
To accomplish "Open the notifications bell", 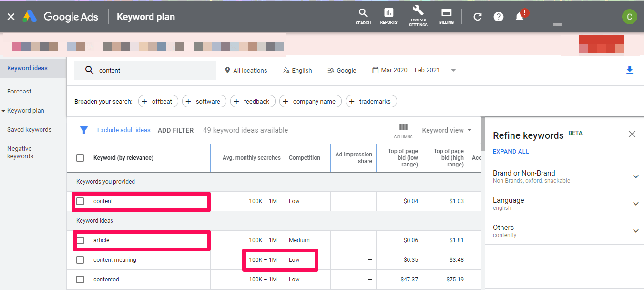I will pyautogui.click(x=520, y=17).
